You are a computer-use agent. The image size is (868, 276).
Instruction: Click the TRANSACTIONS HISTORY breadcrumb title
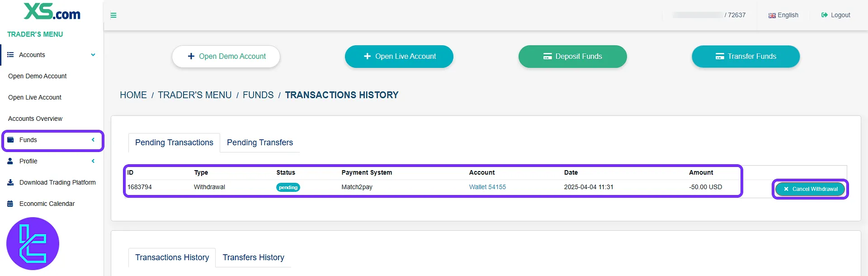point(342,95)
